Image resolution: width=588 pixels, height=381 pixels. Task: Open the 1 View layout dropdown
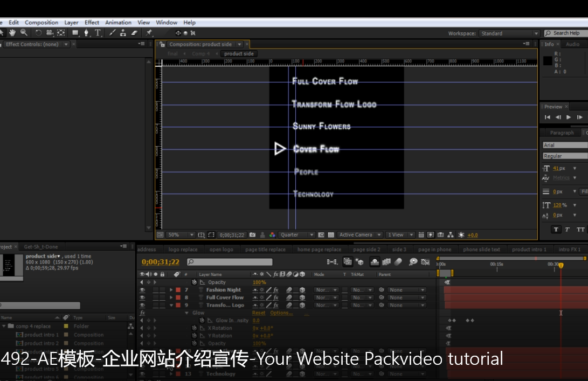(x=400, y=235)
